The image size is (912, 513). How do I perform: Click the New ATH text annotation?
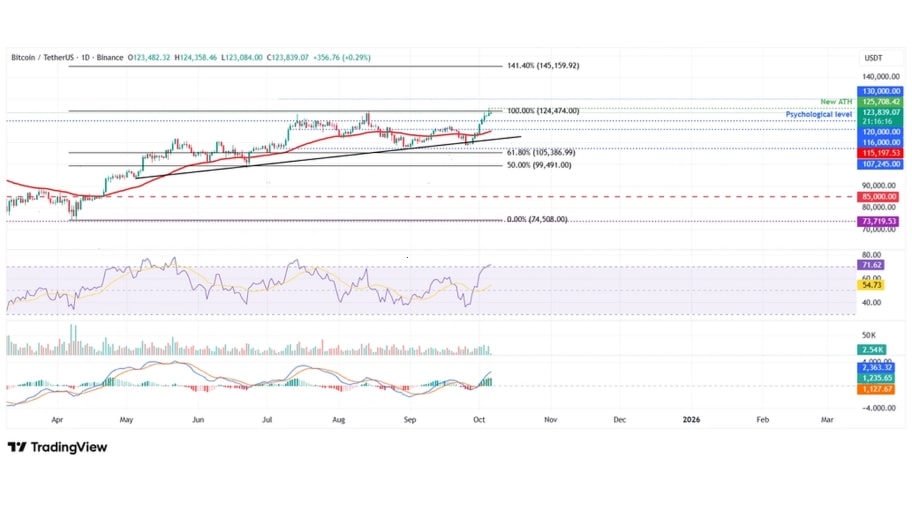pyautogui.click(x=835, y=102)
